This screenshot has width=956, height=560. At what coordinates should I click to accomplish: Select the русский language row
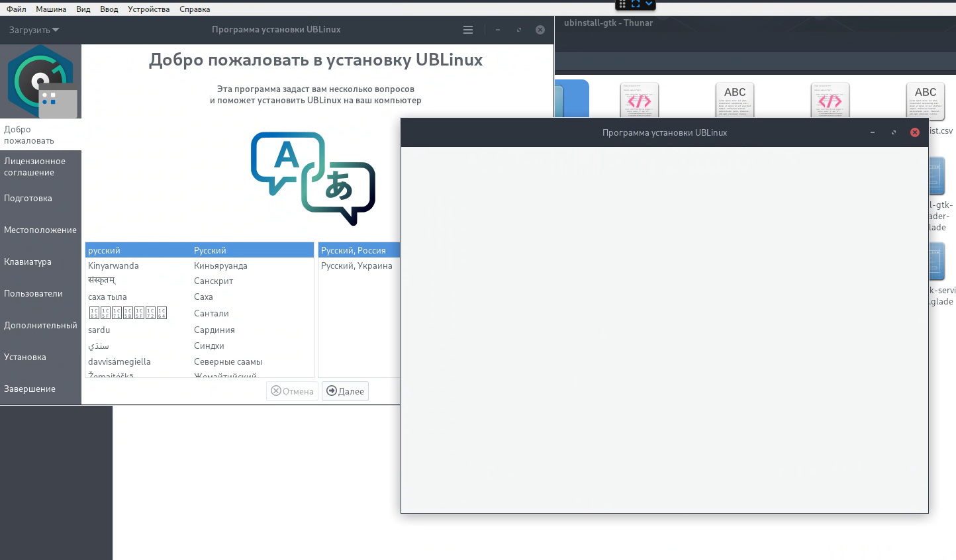coord(199,250)
